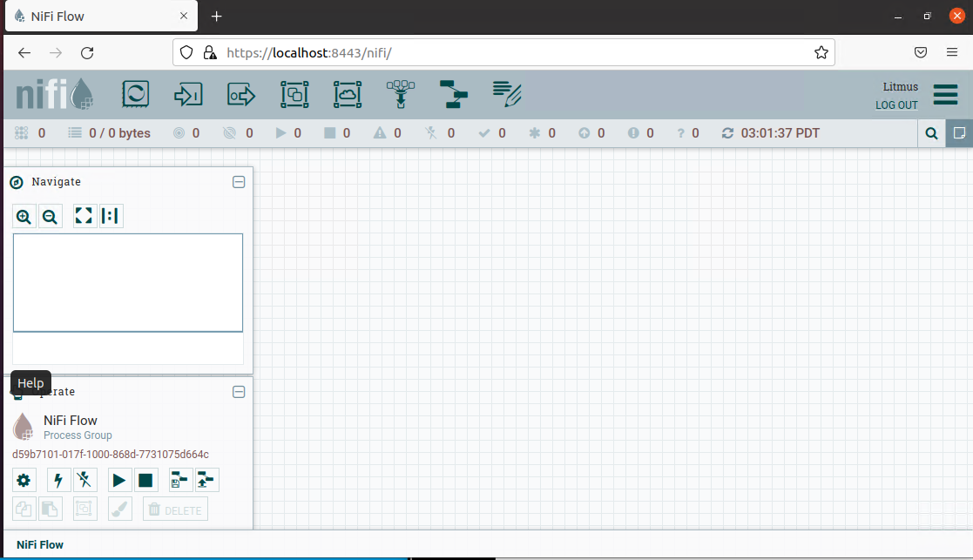The width and height of the screenshot is (973, 560).
Task: Stop the flow with stop button
Action: point(145,480)
